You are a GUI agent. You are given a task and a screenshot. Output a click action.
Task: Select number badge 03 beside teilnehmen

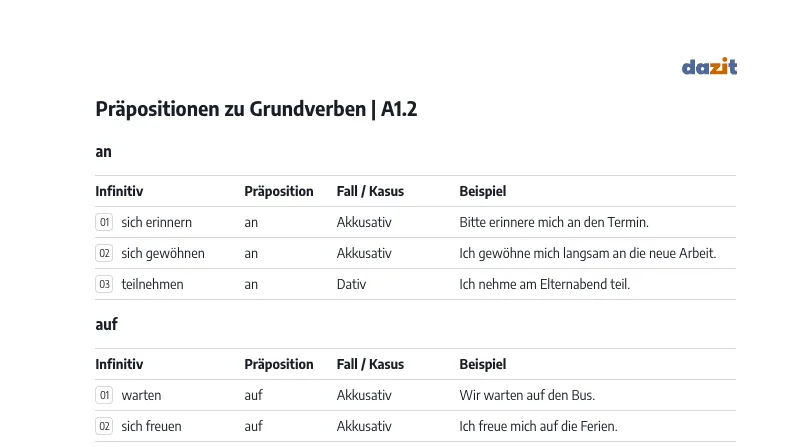104,284
